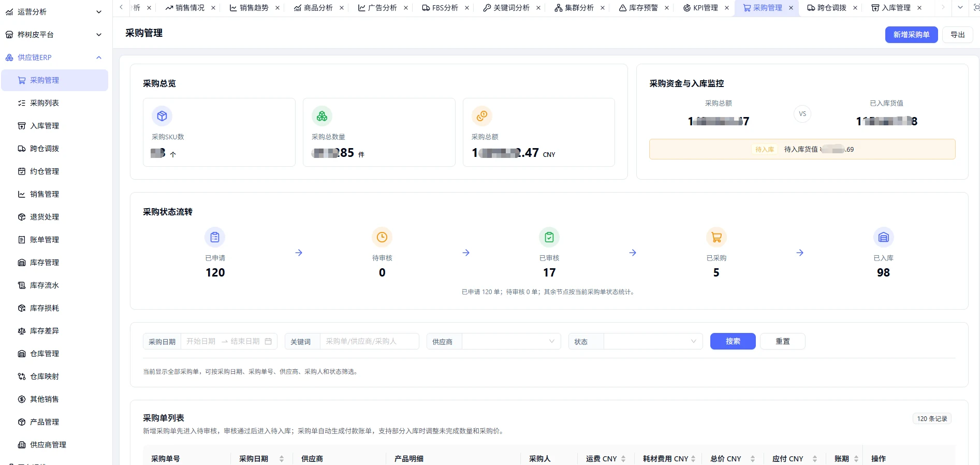Image resolution: width=980 pixels, height=465 pixels.
Task: Click the box icon beside 退货处理
Action: point(22,217)
